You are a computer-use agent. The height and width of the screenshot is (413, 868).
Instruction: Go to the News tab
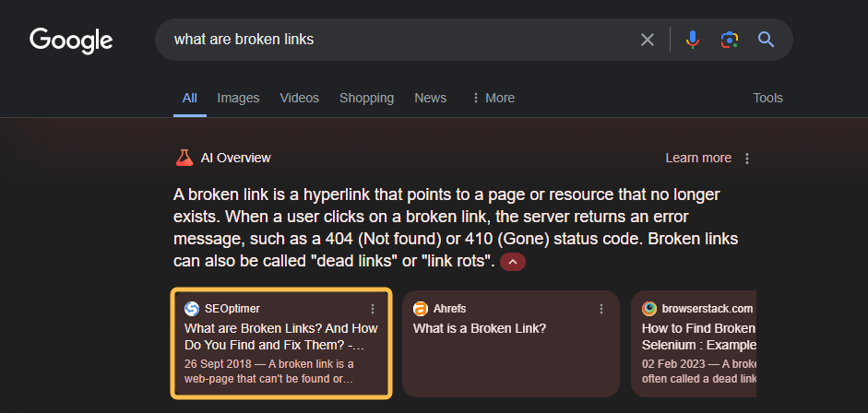(430, 98)
